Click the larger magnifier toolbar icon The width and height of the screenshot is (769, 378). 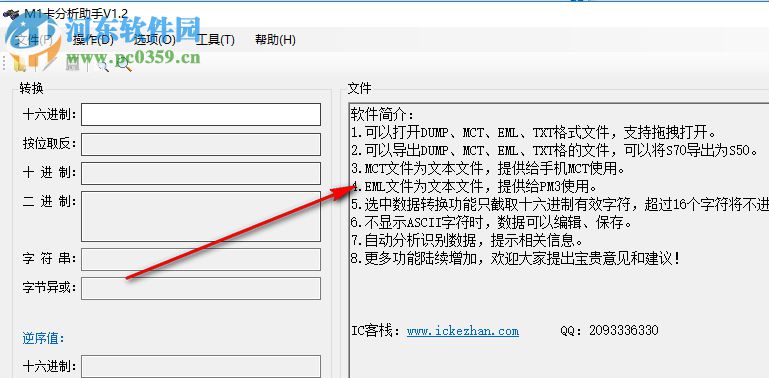tap(124, 65)
